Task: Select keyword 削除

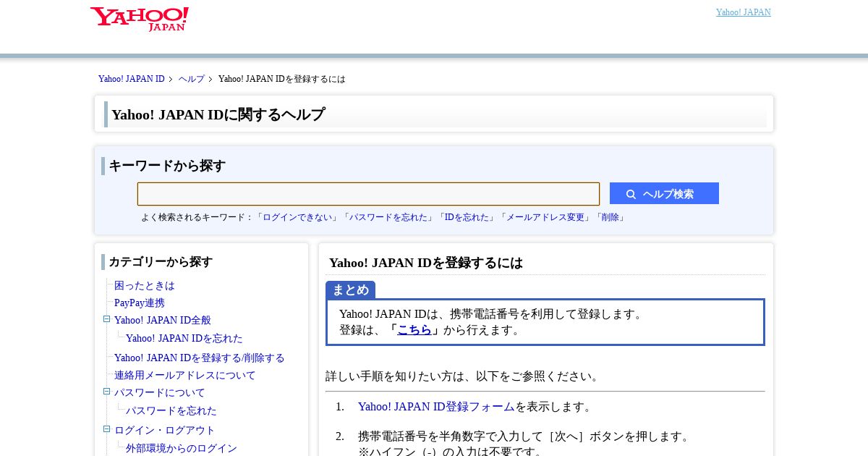Action: pos(610,217)
